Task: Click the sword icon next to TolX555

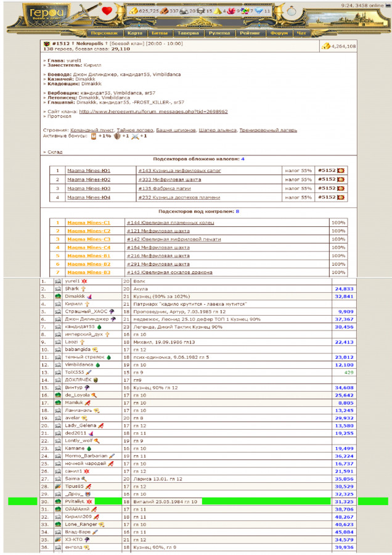Action: point(89,372)
